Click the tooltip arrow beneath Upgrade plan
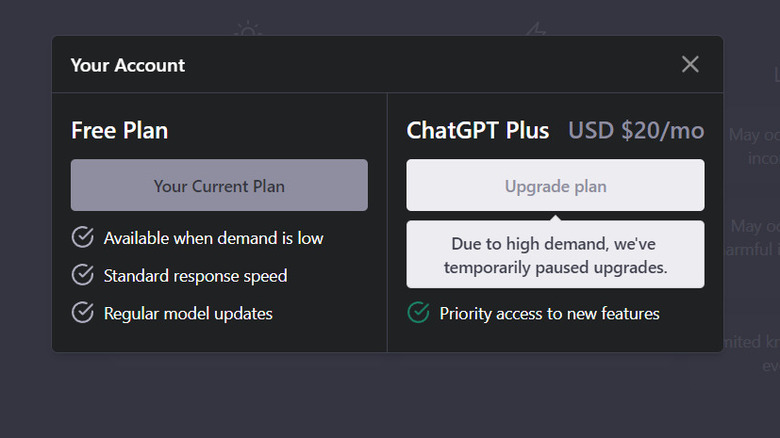Viewport: 780px width, 438px height. pos(555,217)
